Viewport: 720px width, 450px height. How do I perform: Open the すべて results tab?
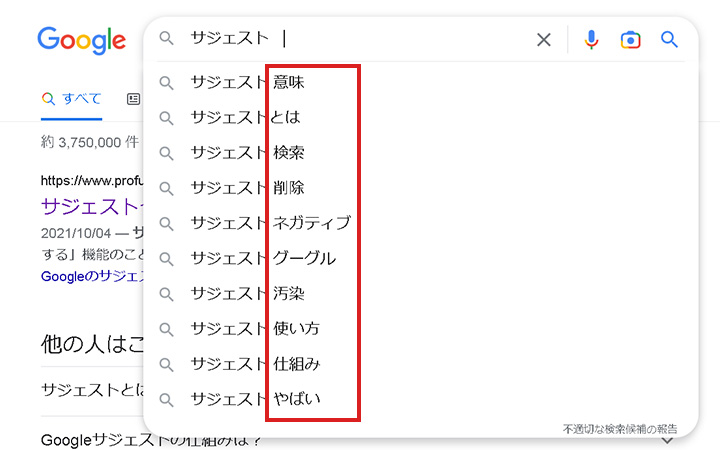pyautogui.click(x=71, y=99)
